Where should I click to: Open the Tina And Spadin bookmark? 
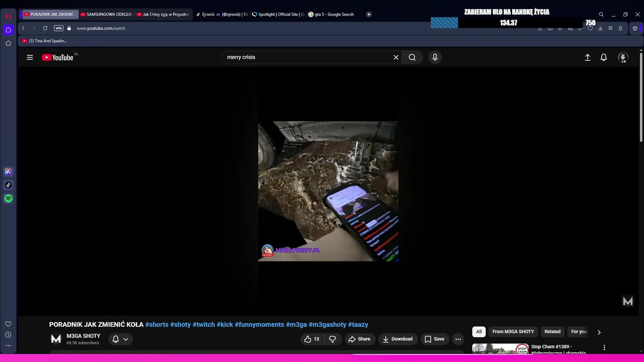[45, 41]
